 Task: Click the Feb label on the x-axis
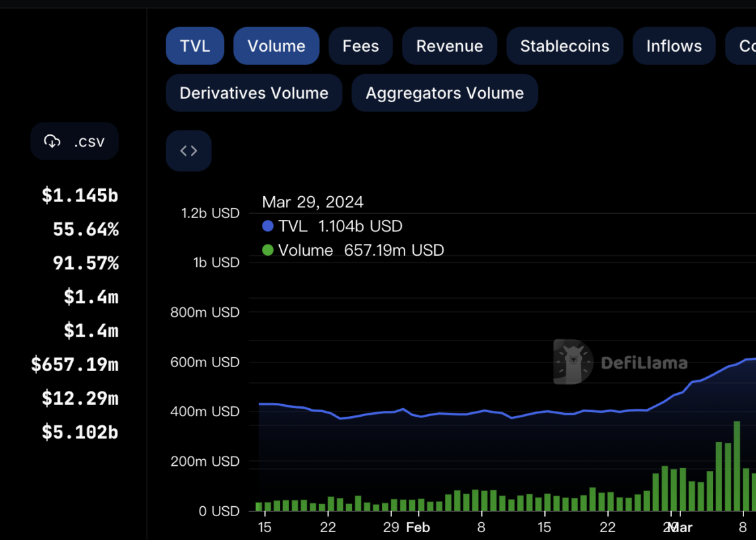click(x=418, y=527)
